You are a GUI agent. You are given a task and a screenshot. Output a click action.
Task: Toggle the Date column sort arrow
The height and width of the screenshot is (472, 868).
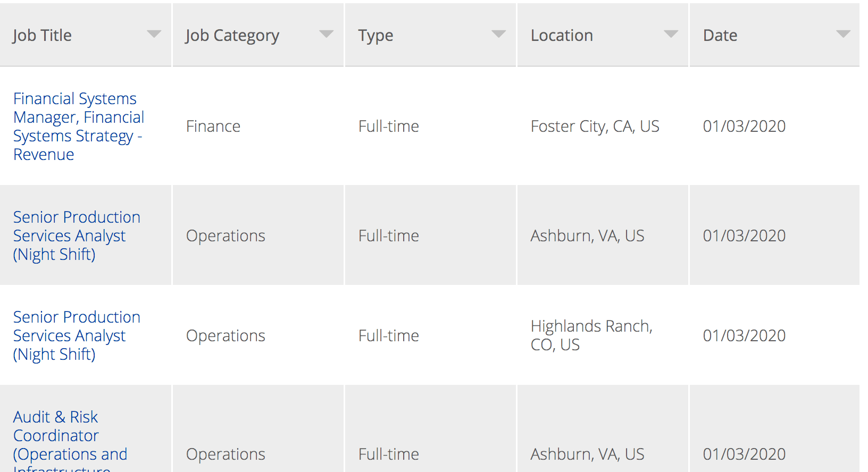pyautogui.click(x=843, y=35)
